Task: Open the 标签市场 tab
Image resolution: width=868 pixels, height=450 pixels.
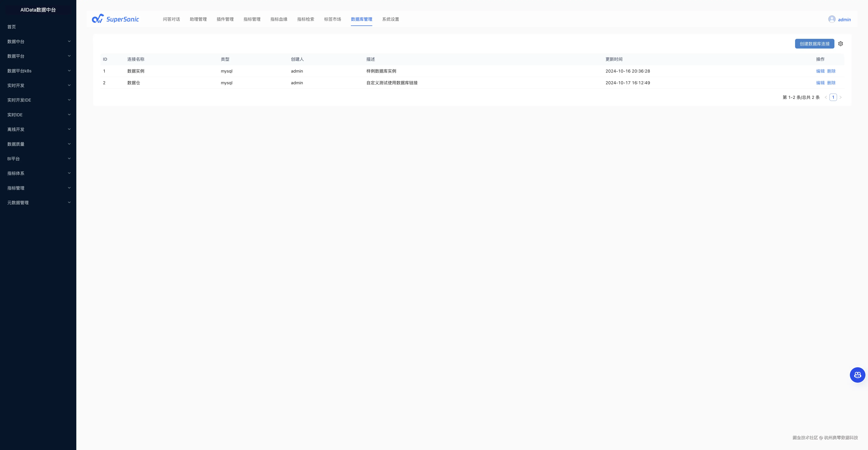Action: pyautogui.click(x=332, y=19)
